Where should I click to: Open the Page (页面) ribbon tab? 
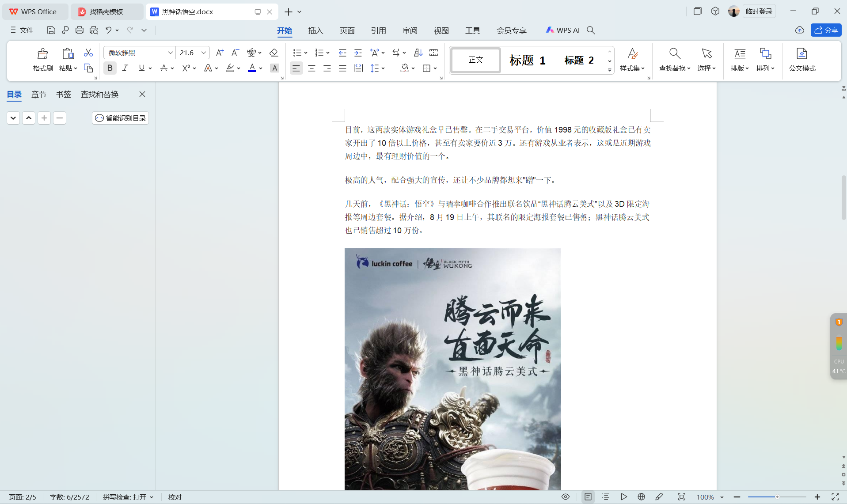(347, 30)
